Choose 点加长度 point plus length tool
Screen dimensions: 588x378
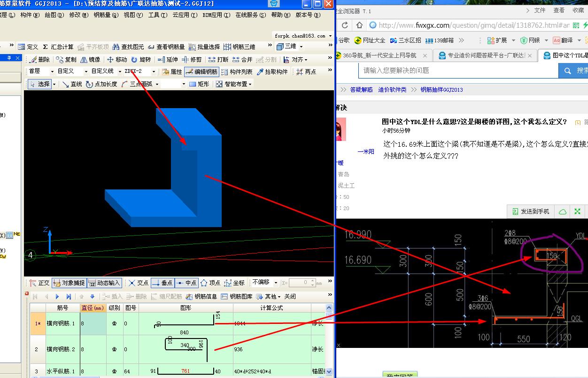(x=101, y=84)
